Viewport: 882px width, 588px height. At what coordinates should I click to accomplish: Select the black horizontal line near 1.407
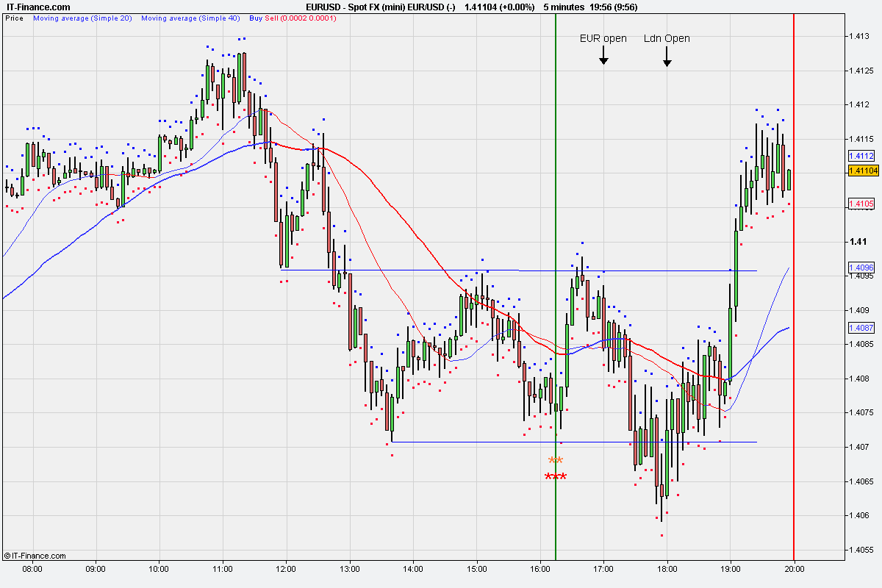[x=573, y=442]
